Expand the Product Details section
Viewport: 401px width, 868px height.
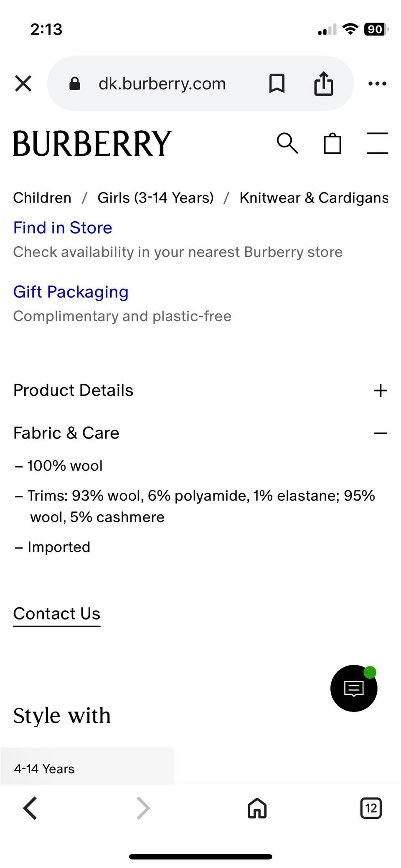380,391
